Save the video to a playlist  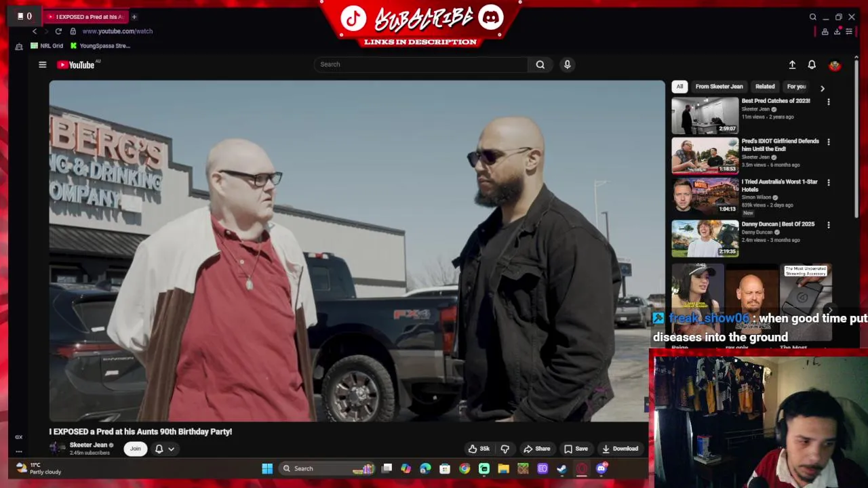[x=576, y=449]
